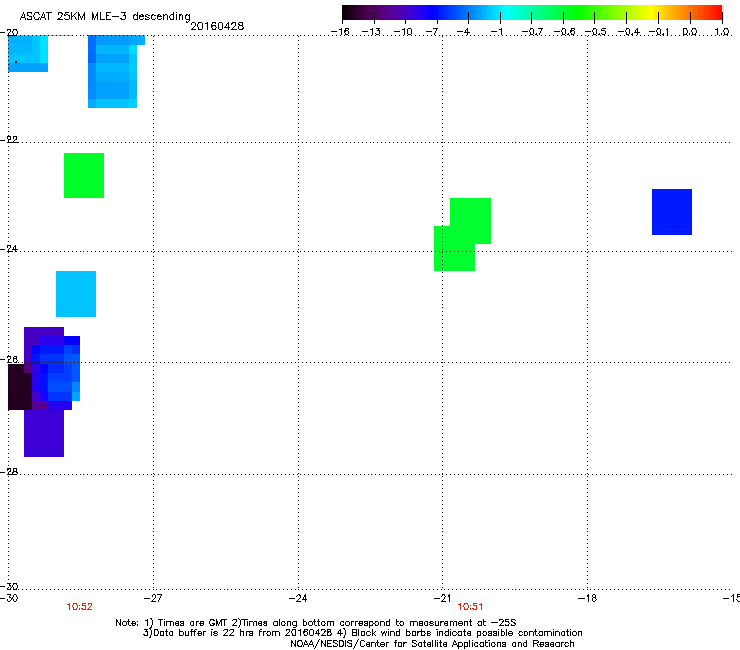
Task: Click the color scale label "-1"
Action: point(496,32)
